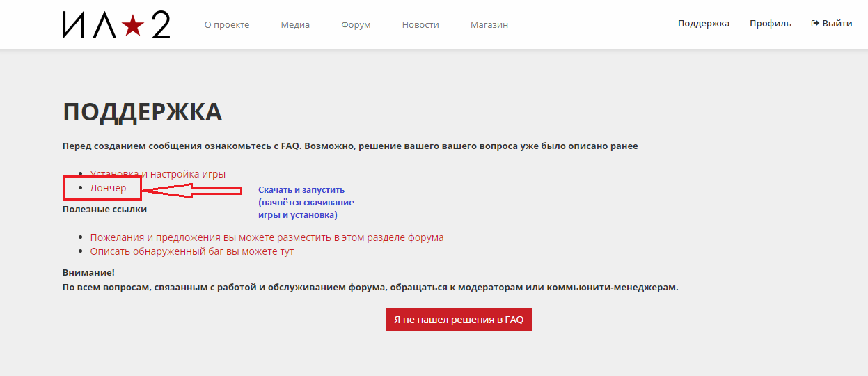Go to the Медиа section
Viewport: 868px width, 376px height.
point(295,25)
